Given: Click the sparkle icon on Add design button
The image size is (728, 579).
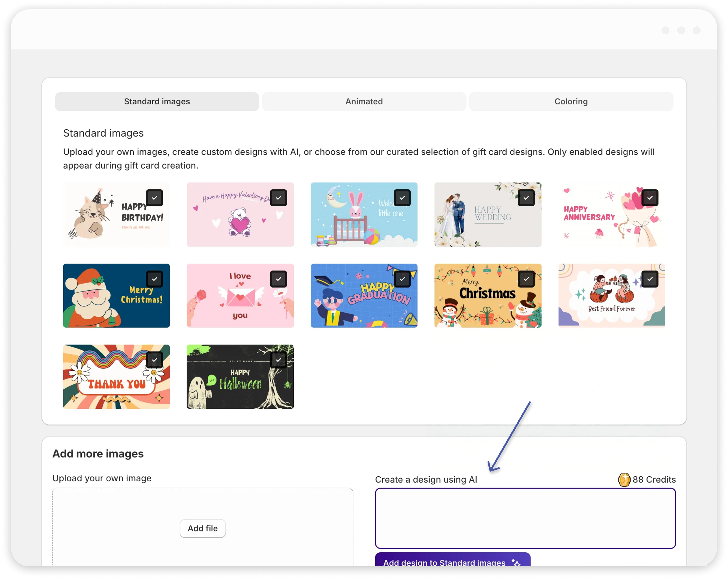Looking at the screenshot, I should click(516, 562).
